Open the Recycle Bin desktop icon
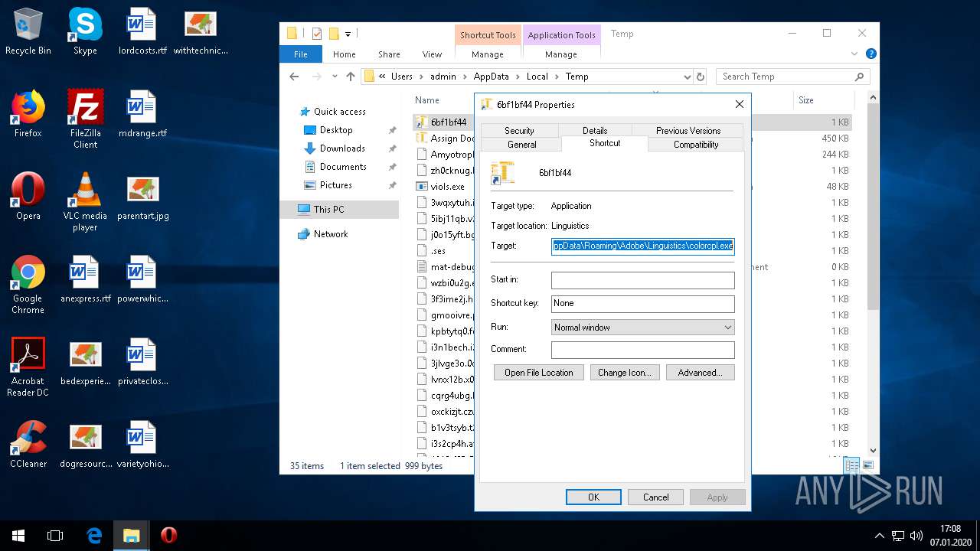Viewport: 980px width, 551px height. [28, 32]
